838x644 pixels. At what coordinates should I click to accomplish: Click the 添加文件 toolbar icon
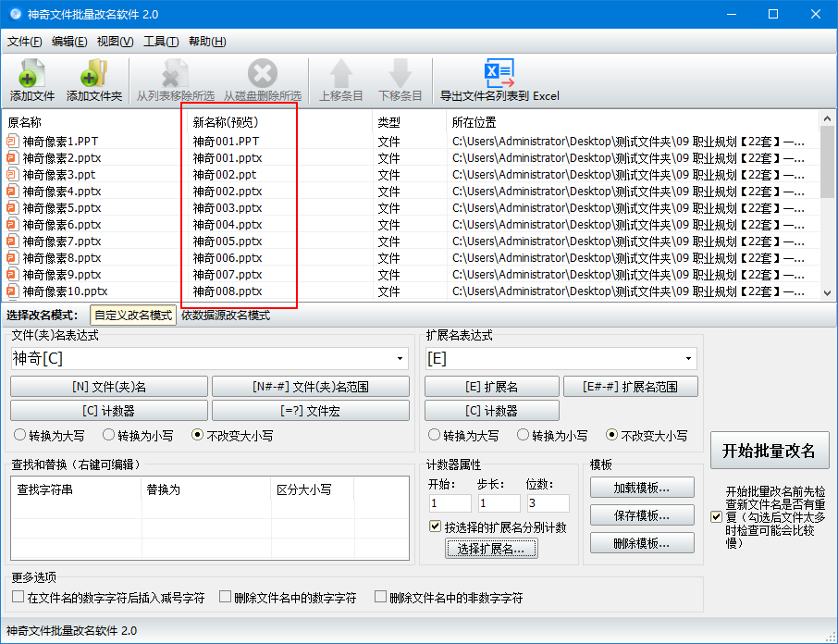coord(32,73)
